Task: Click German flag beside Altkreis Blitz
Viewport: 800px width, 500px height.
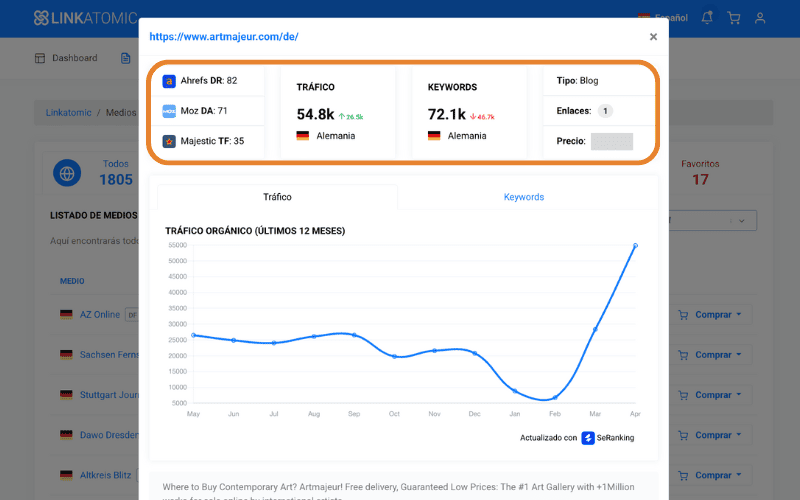Action: [66, 474]
